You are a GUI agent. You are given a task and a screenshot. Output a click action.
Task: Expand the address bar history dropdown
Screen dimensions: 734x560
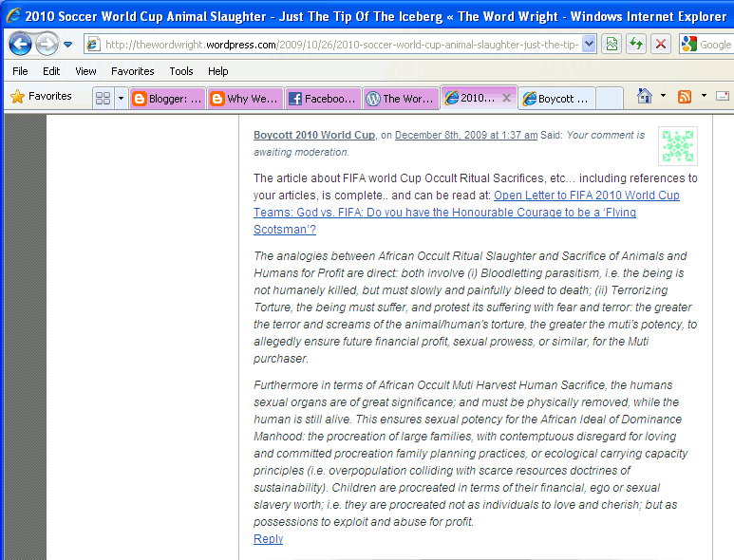click(590, 45)
